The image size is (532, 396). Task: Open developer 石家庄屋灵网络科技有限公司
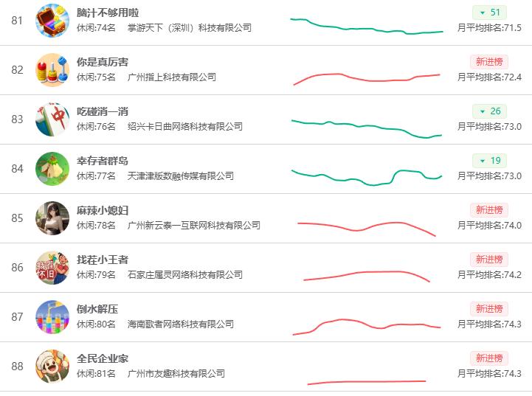185,274
